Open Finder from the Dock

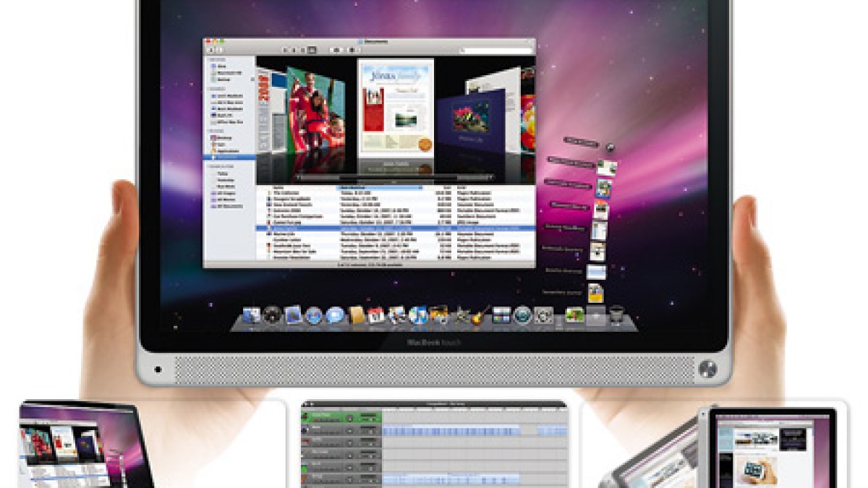[x=252, y=315]
